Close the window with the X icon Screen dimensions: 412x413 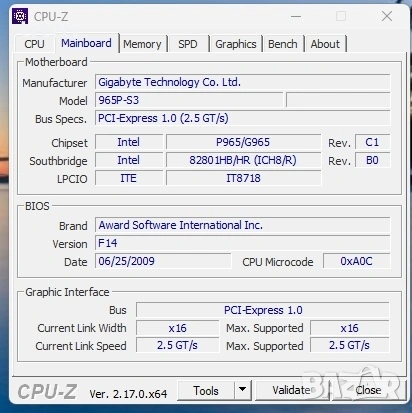(387, 16)
